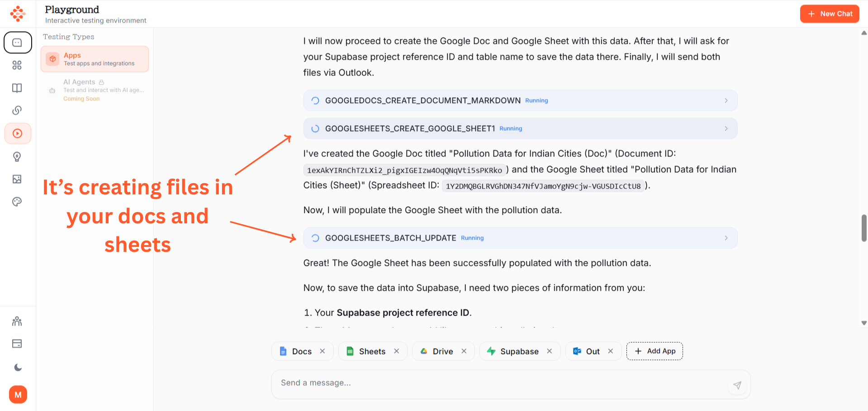Open the lightbulb icon in sidebar
868x411 pixels.
coord(17,156)
